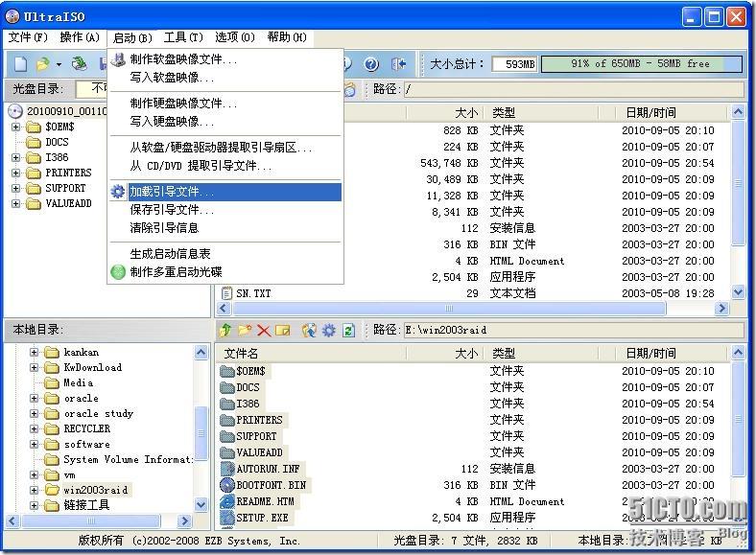Select 加载引导文件... menu entry
Image resolution: width=756 pixels, height=555 pixels.
[x=225, y=192]
